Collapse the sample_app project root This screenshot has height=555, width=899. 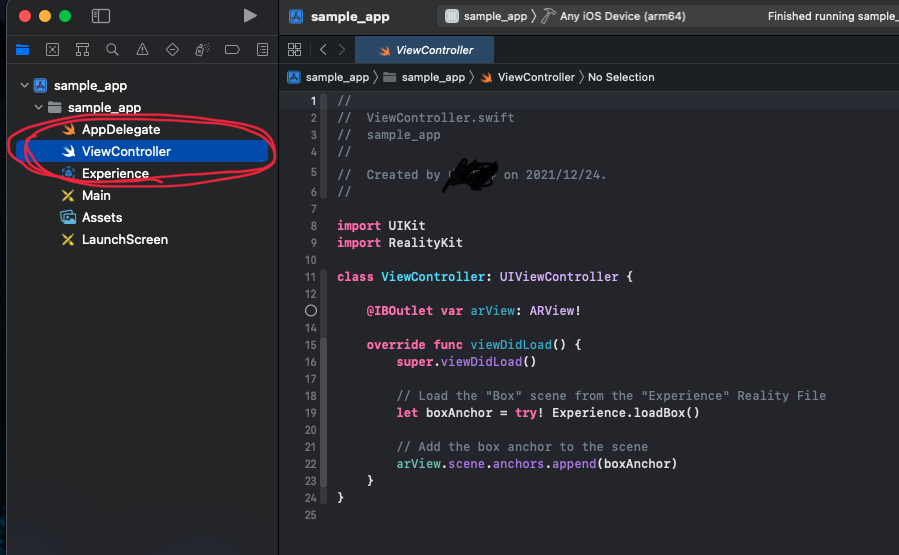click(24, 85)
